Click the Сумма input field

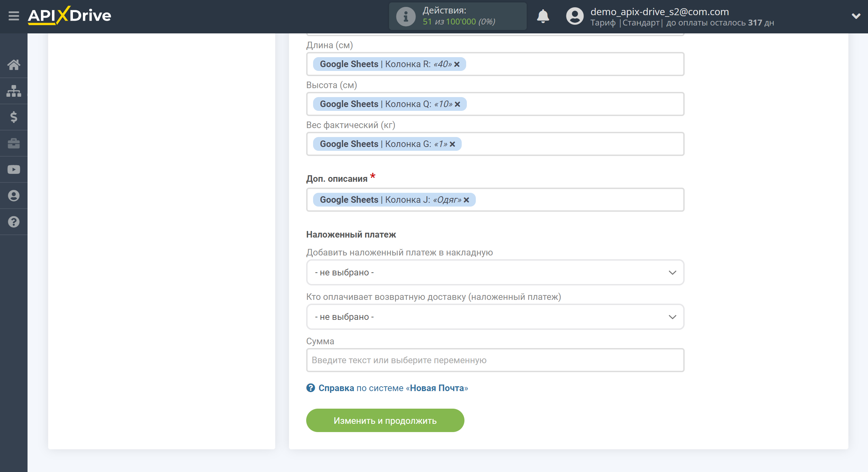(x=495, y=360)
